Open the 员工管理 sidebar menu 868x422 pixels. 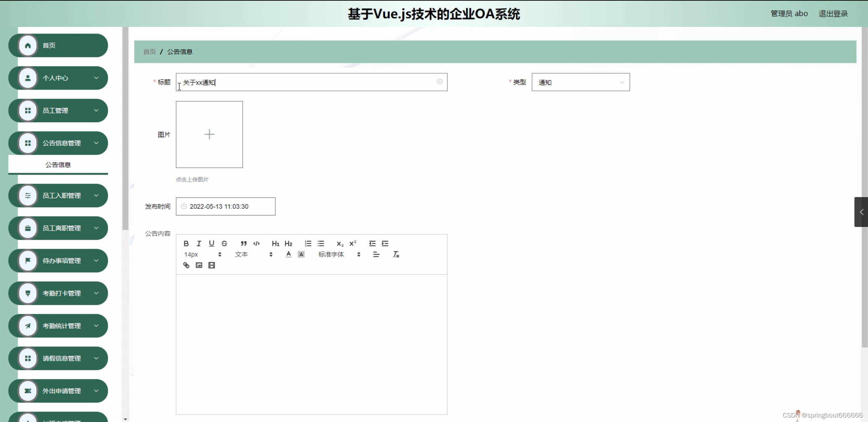(x=58, y=110)
